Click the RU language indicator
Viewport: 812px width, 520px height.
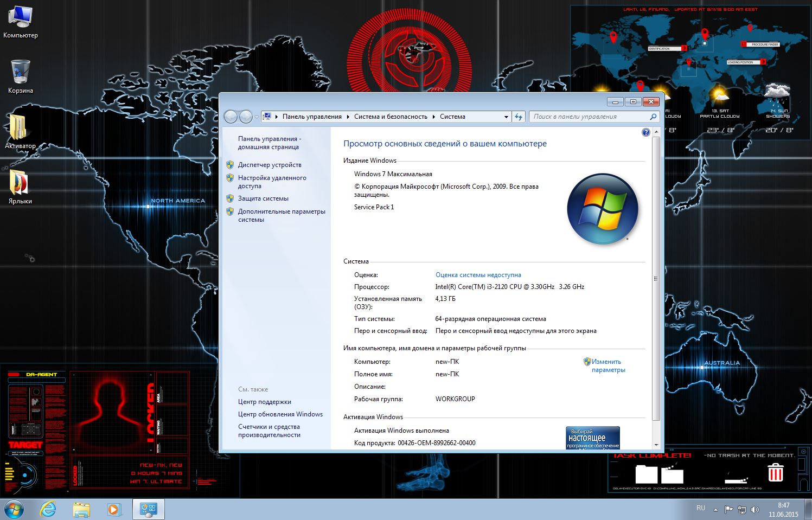(700, 508)
